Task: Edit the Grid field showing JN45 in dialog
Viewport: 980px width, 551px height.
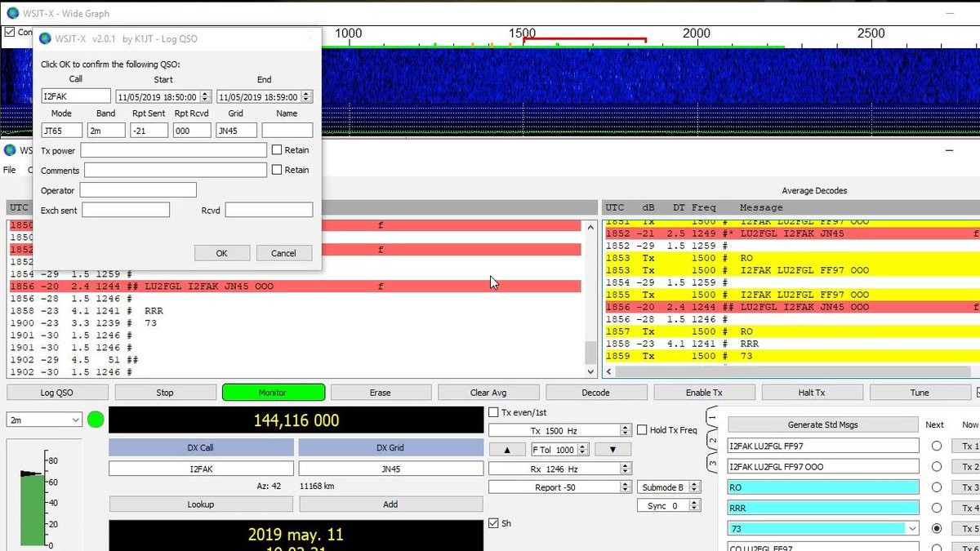Action: pos(237,130)
